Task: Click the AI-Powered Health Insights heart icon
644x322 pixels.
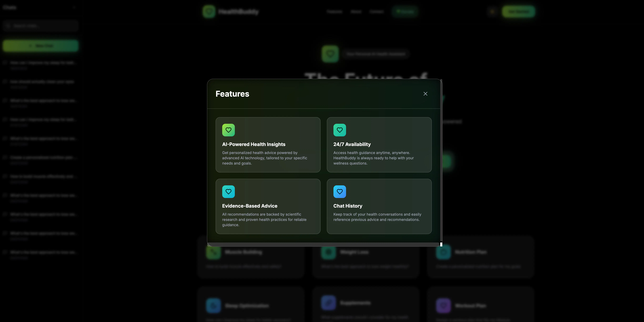Action: point(228,130)
